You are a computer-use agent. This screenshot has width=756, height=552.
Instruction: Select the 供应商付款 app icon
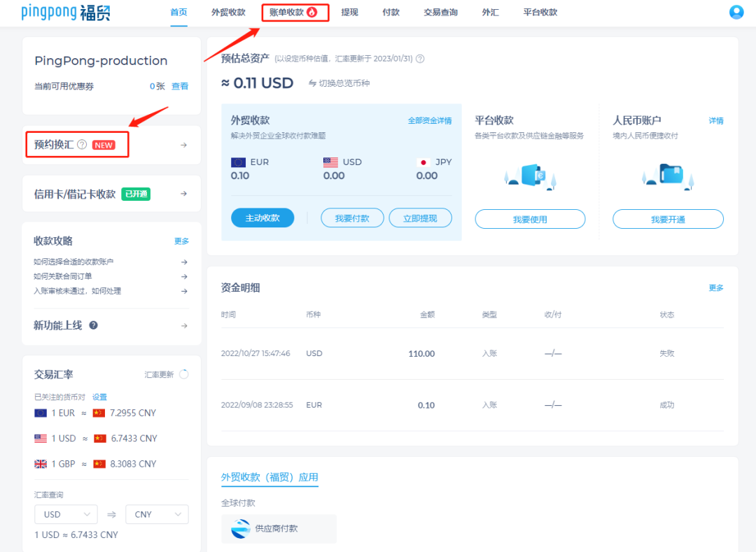coord(241,529)
